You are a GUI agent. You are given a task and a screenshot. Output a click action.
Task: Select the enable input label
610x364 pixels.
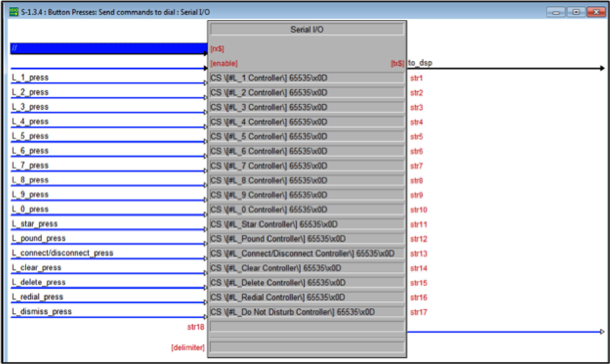click(x=224, y=63)
